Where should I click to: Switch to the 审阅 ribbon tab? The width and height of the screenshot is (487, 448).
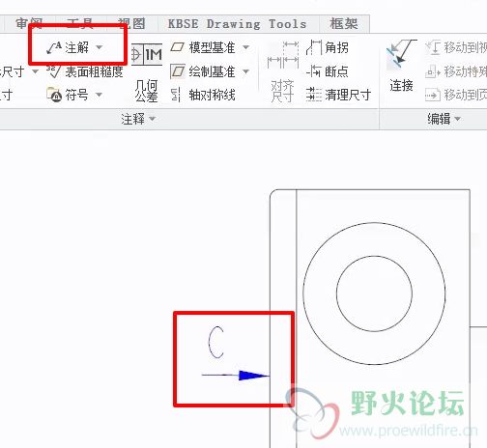(x=29, y=24)
